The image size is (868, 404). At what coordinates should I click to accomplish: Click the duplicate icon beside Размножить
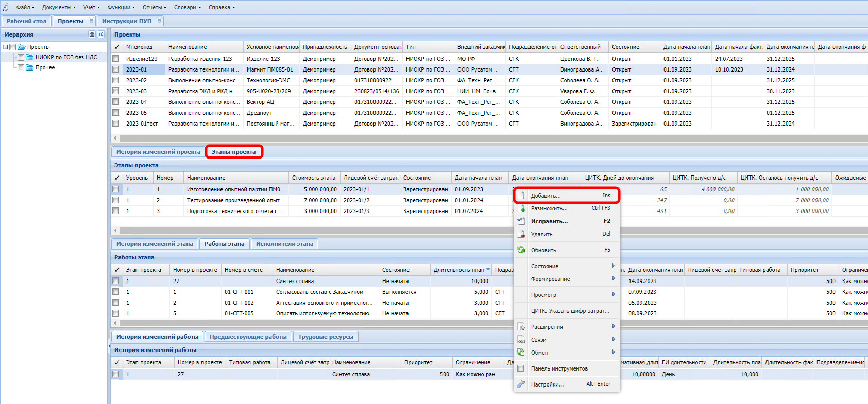click(x=521, y=208)
